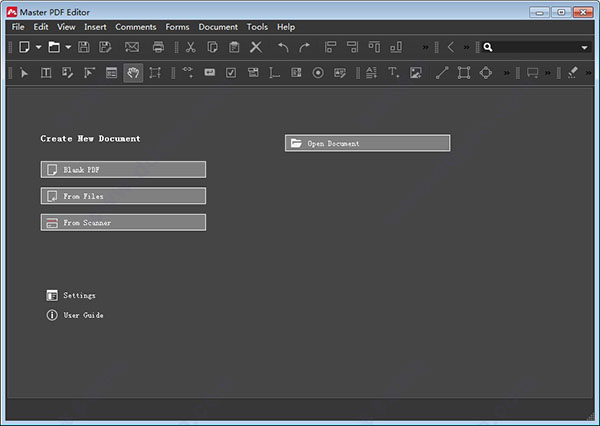
Task: Select the Edit Document object-pointer tool
Action: click(x=89, y=73)
